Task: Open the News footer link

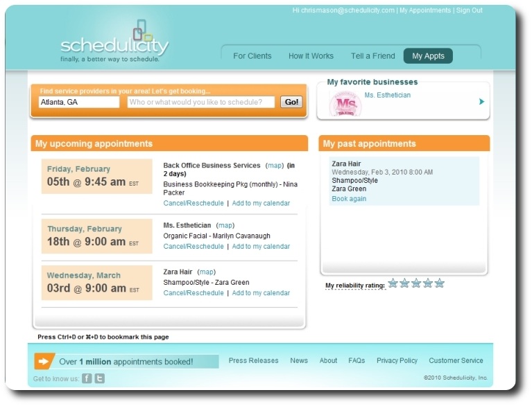Action: point(299,360)
